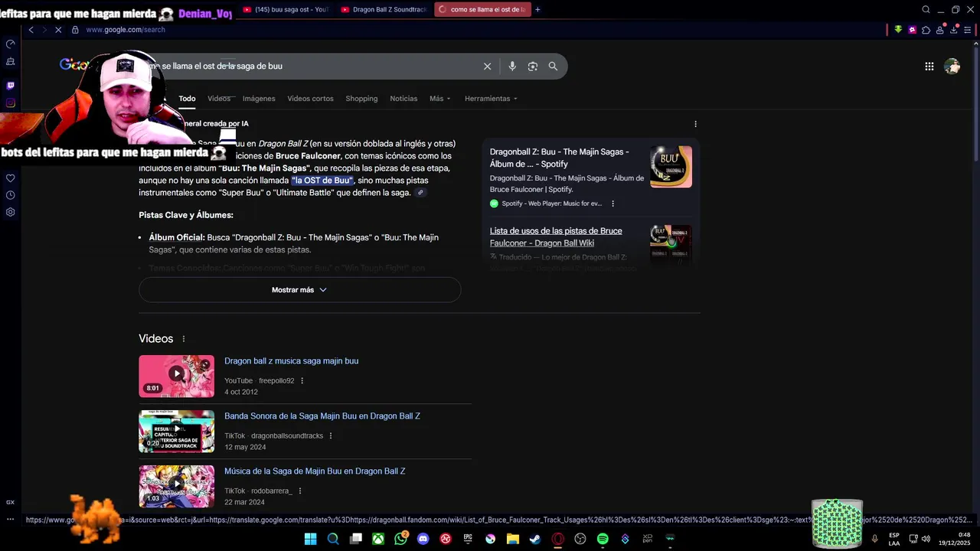
Task: Open green download arrow extension
Action: click(898, 30)
